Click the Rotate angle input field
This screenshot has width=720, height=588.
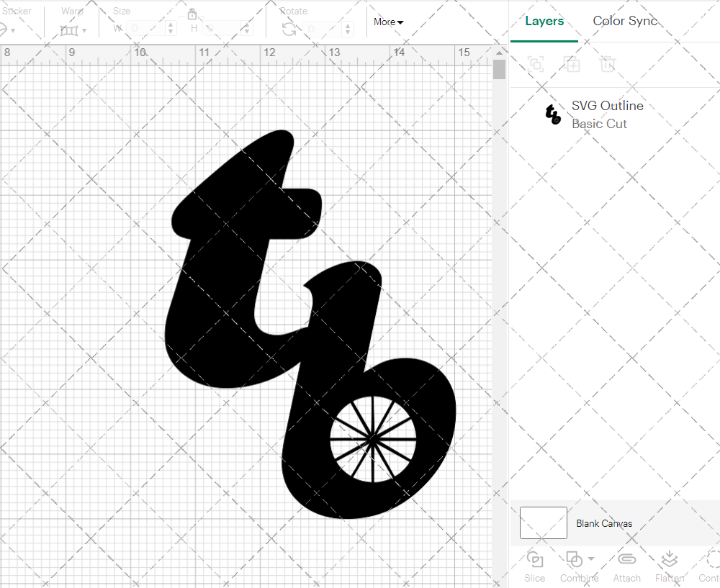[x=324, y=29]
